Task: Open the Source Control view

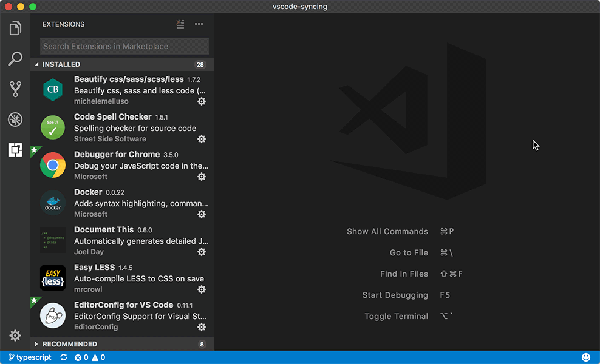Action: 15,89
